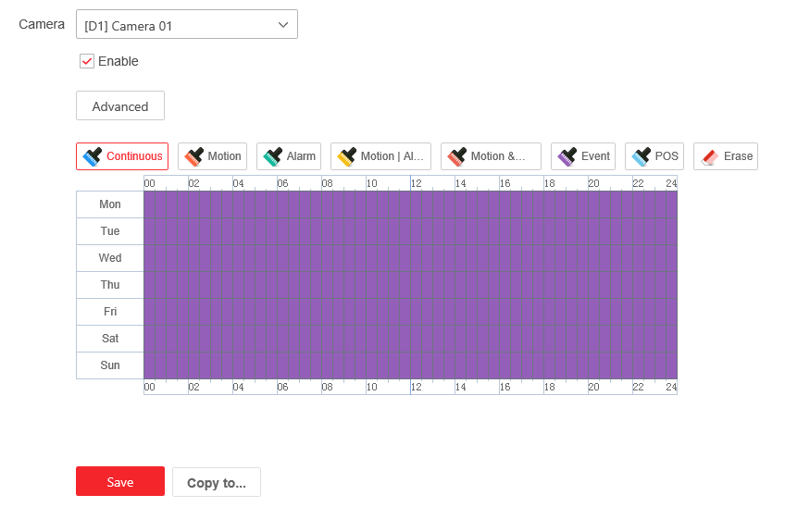Select the Motion recording brush
Viewport: 810px width, 532px height.
[x=212, y=156]
